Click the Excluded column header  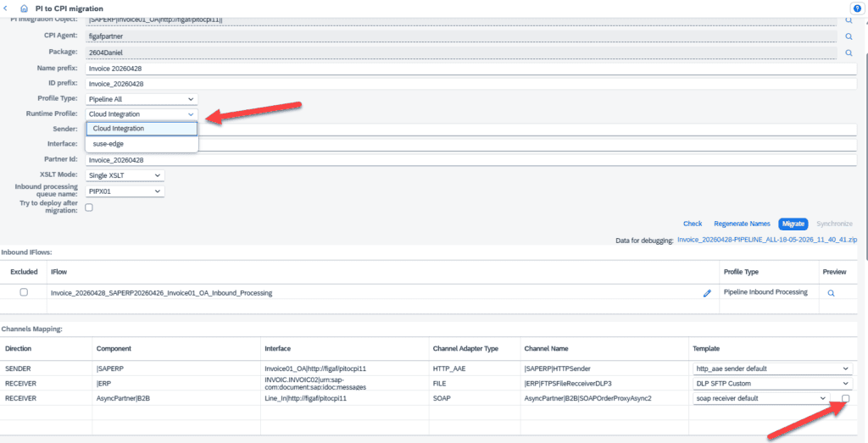24,272
